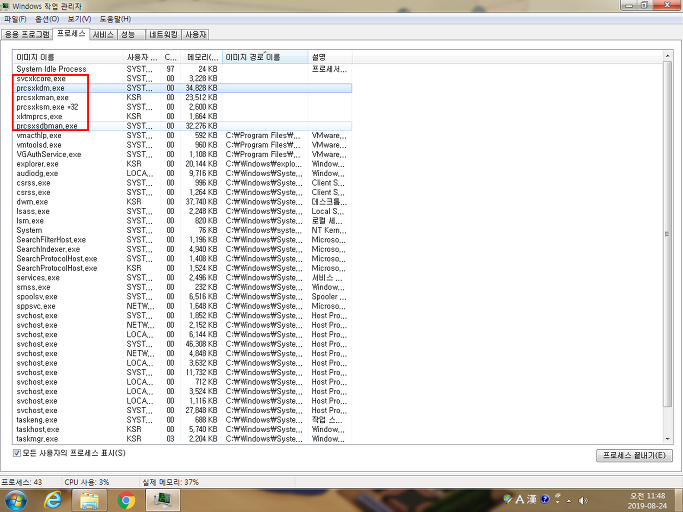Sort by the CPU 'C...' column header

pyautogui.click(x=170, y=57)
